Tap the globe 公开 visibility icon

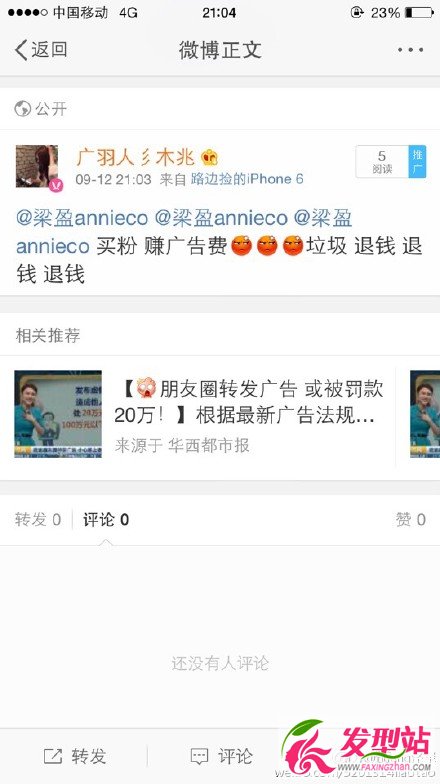22,108
